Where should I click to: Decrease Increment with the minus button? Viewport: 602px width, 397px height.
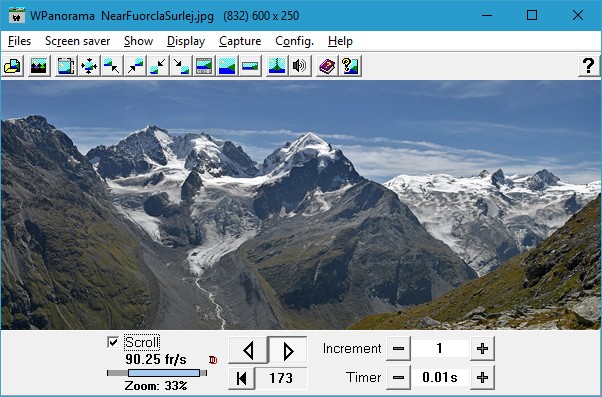click(398, 349)
